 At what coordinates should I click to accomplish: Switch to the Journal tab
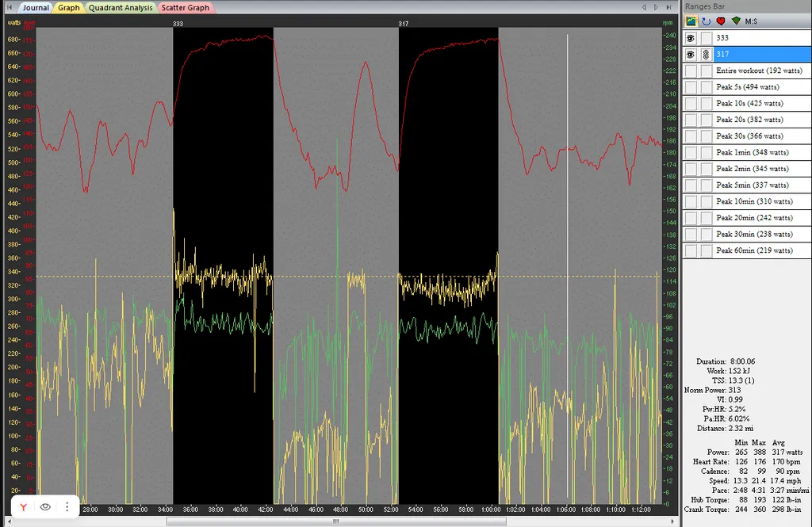point(36,7)
